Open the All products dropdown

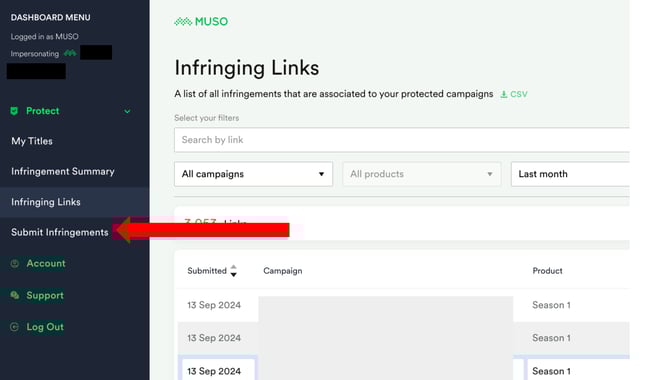click(x=422, y=174)
